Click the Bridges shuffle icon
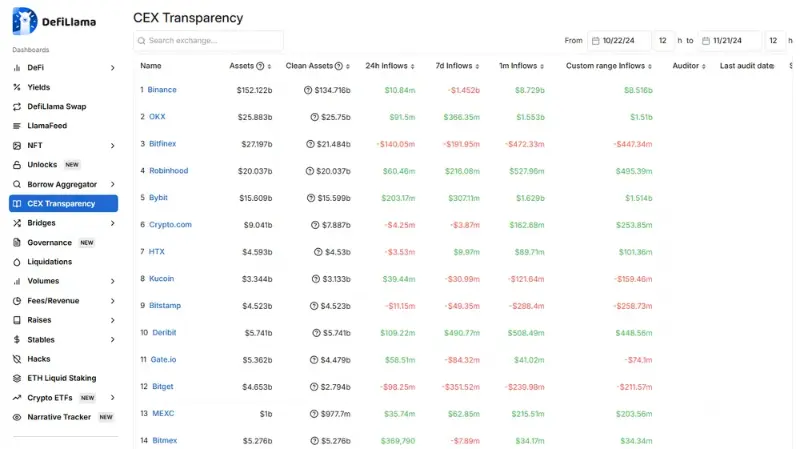Image resolution: width=800 pixels, height=449 pixels. [17, 223]
